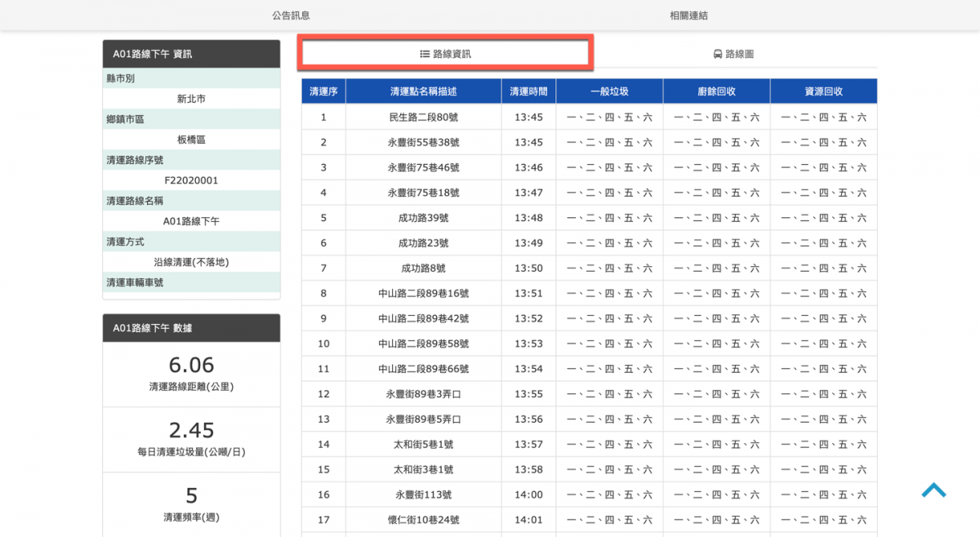
Task: Click the A01路線下午 route name value
Action: pos(191,221)
